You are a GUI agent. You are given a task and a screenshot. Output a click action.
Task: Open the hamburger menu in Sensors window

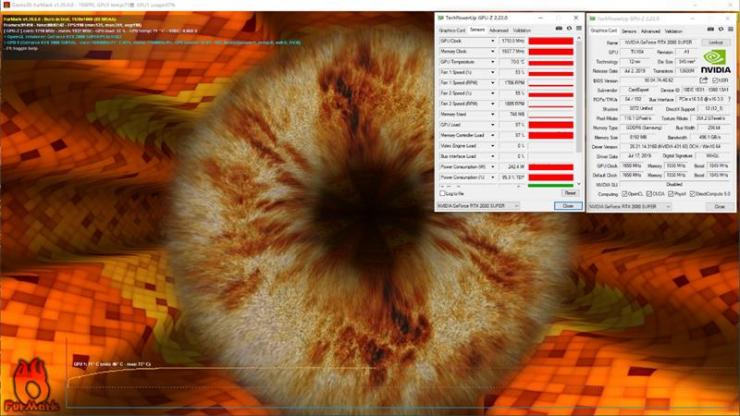point(579,29)
